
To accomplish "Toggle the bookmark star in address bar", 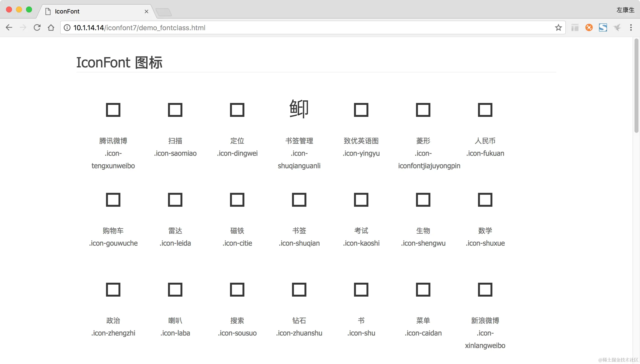I will pos(558,27).
